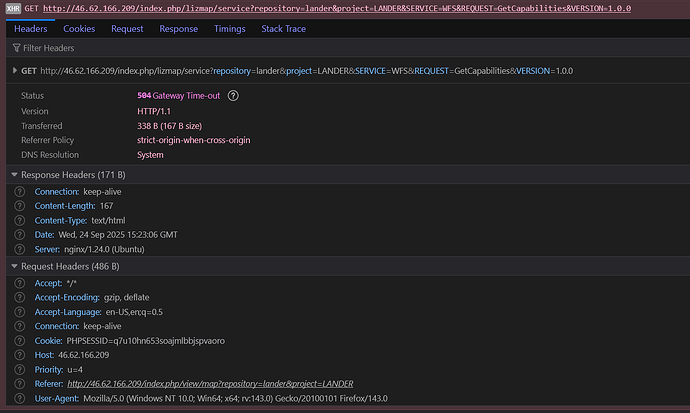Open the Timings tab

coord(229,29)
